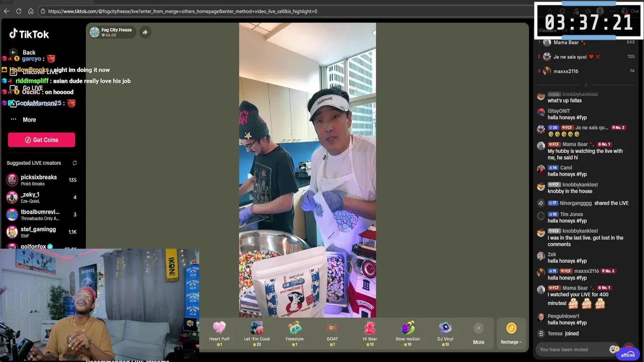Click the Get Coins button
The width and height of the screenshot is (644, 362).
(x=42, y=140)
